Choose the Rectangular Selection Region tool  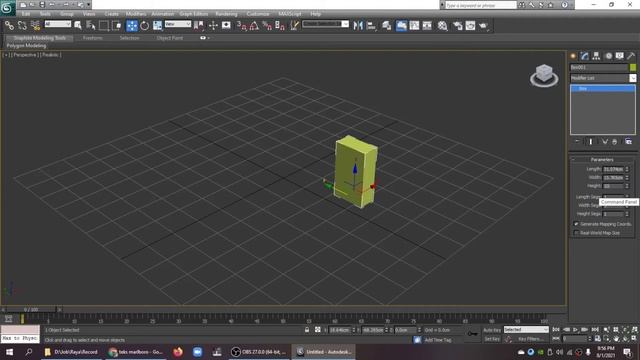coord(104,26)
